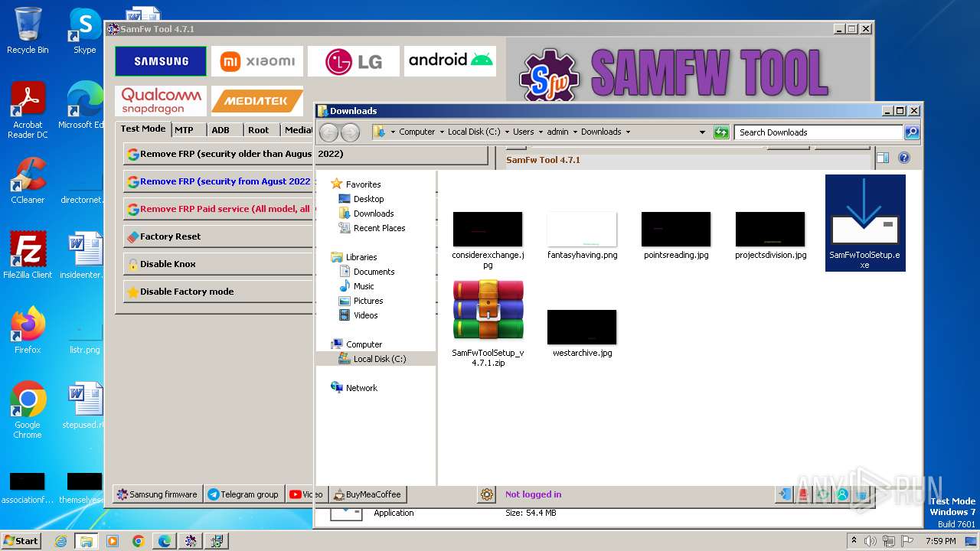Open the Telegram group button
The height and width of the screenshot is (551, 980).
click(x=243, y=494)
